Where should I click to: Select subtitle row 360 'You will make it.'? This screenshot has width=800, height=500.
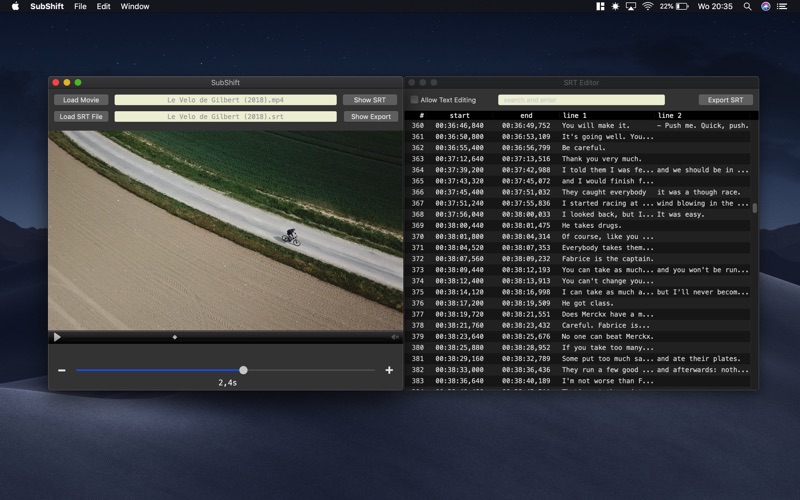point(578,126)
